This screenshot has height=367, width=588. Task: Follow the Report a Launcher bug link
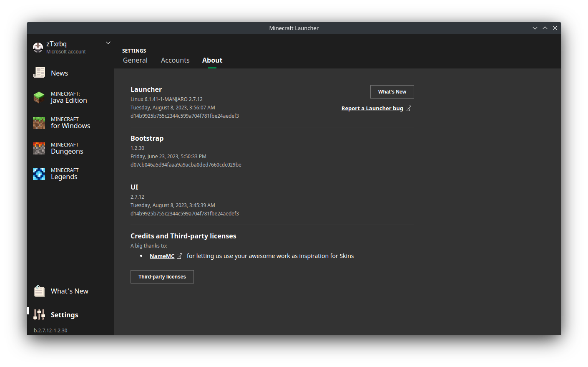tap(372, 109)
